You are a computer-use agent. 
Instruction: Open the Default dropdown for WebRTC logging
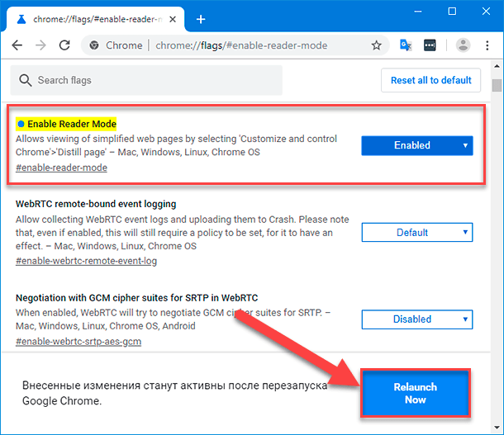pyautogui.click(x=417, y=232)
